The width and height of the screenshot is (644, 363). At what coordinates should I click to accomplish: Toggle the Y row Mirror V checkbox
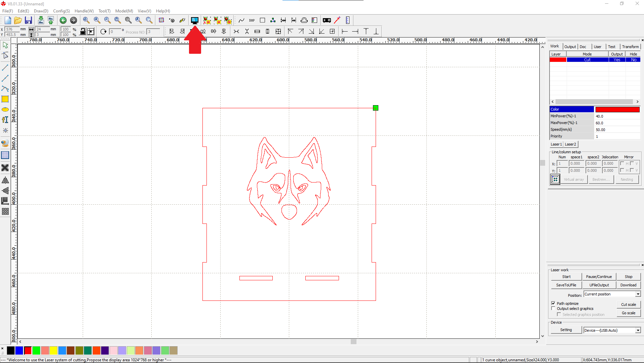tap(632, 170)
